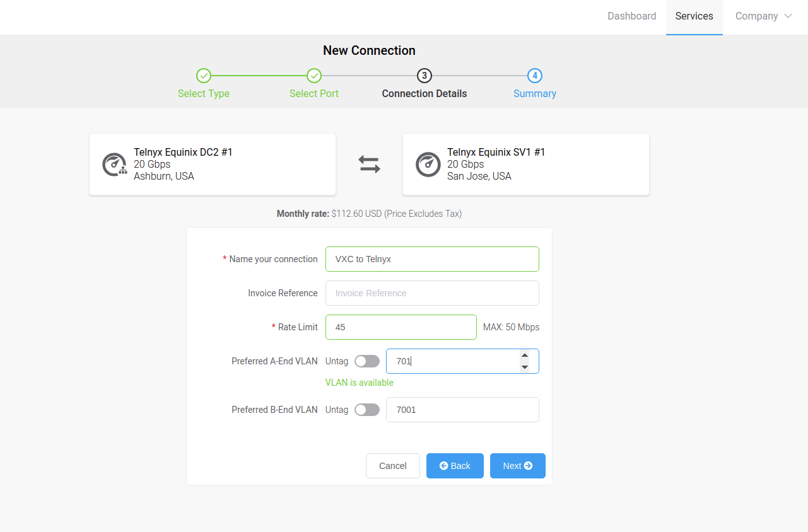Screen dimensions: 808x532
Task: Click the Monthly rate price text
Action: 369,214
